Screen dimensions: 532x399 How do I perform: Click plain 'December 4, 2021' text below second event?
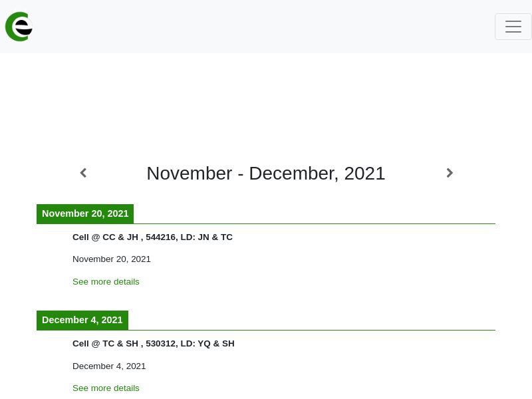(x=109, y=366)
